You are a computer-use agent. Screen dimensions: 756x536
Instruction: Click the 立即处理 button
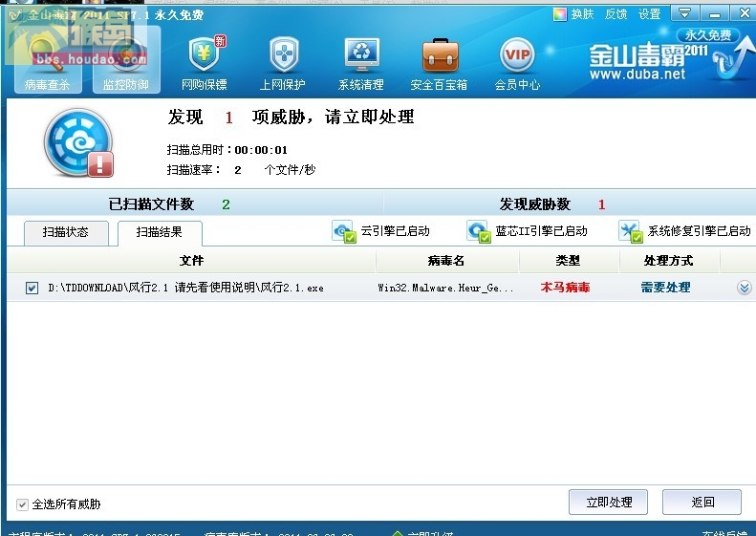609,503
